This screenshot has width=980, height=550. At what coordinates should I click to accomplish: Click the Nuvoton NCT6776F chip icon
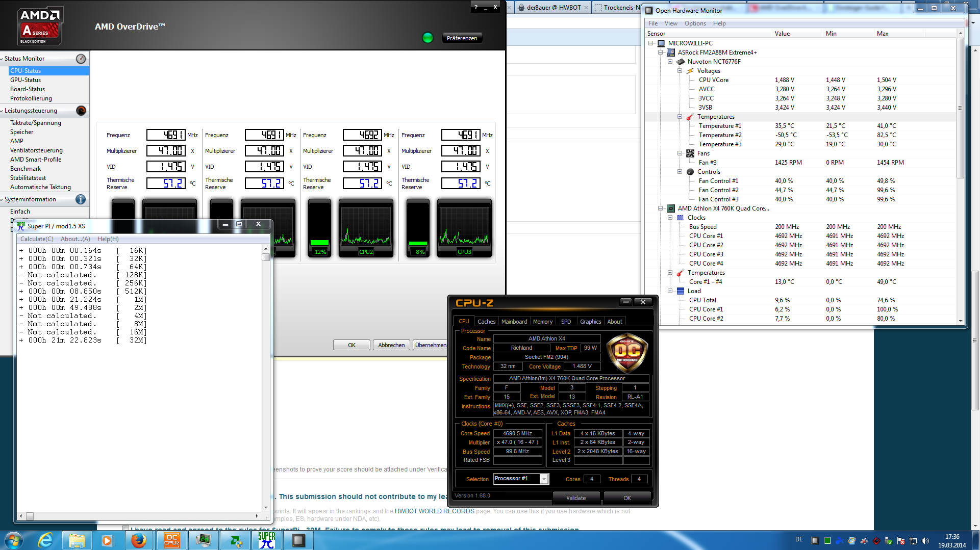pos(681,62)
